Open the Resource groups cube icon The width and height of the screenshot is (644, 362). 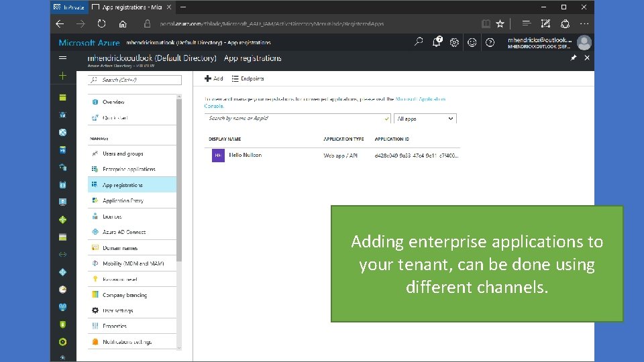pyautogui.click(x=62, y=115)
